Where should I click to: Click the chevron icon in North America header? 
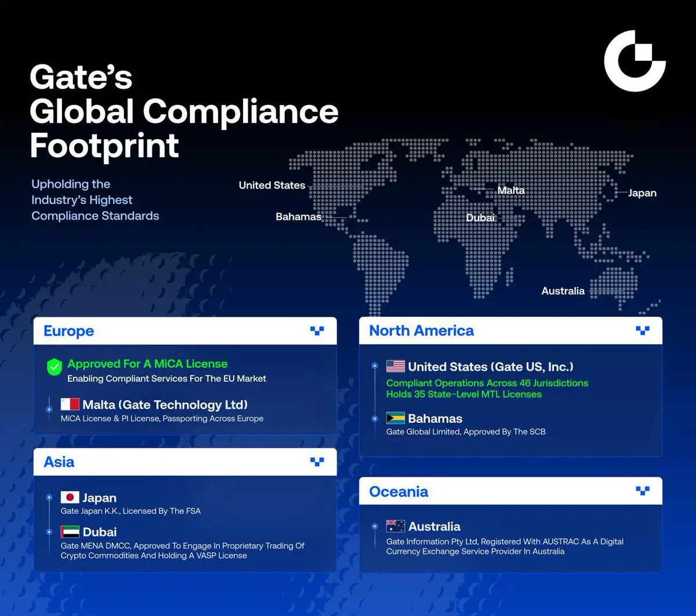point(643,331)
